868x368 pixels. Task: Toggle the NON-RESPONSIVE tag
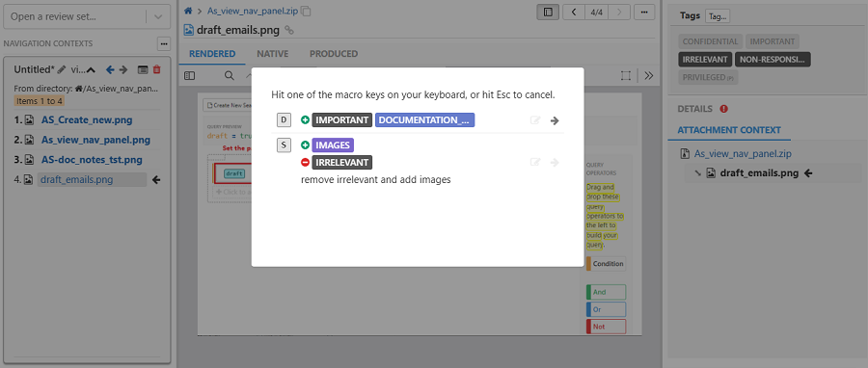pos(773,59)
